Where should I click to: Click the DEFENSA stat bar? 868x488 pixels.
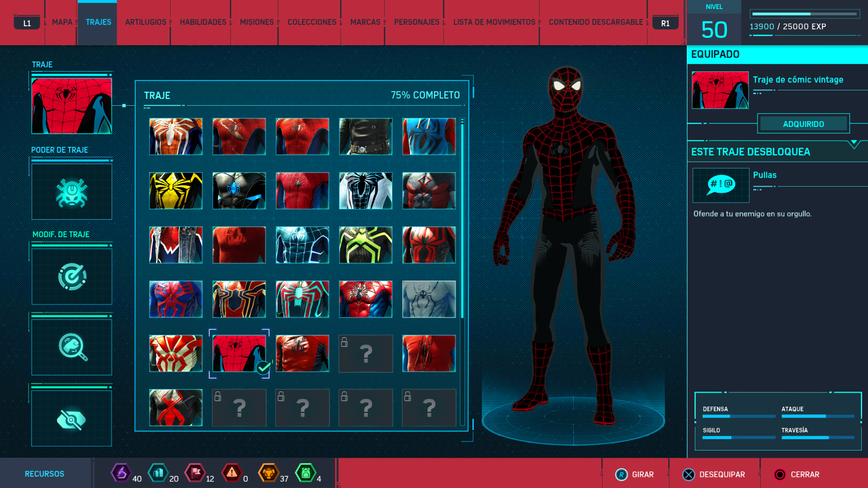pyautogui.click(x=739, y=416)
